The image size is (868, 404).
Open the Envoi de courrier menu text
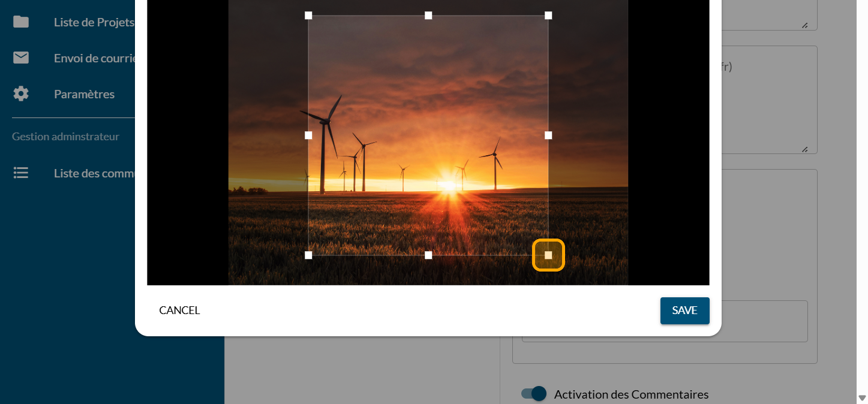coord(95,58)
